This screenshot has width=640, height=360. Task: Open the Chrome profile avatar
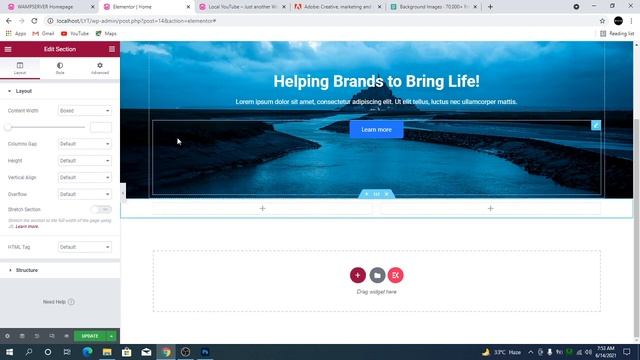pos(618,21)
